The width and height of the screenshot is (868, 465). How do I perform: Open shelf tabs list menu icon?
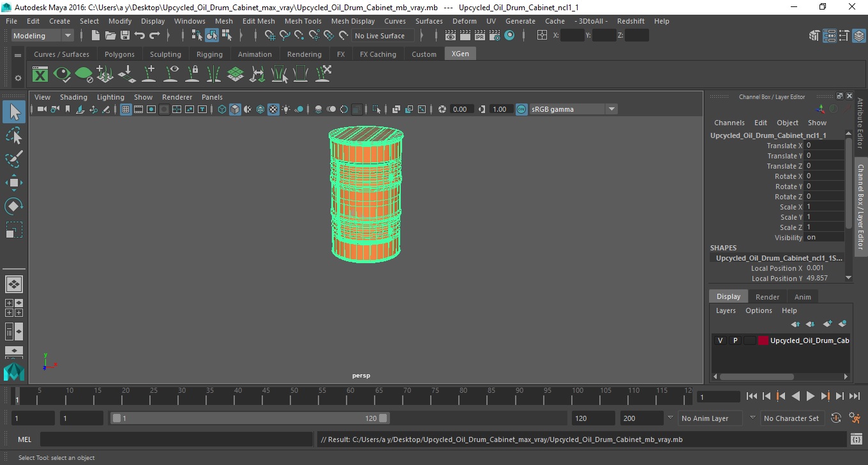[18, 56]
